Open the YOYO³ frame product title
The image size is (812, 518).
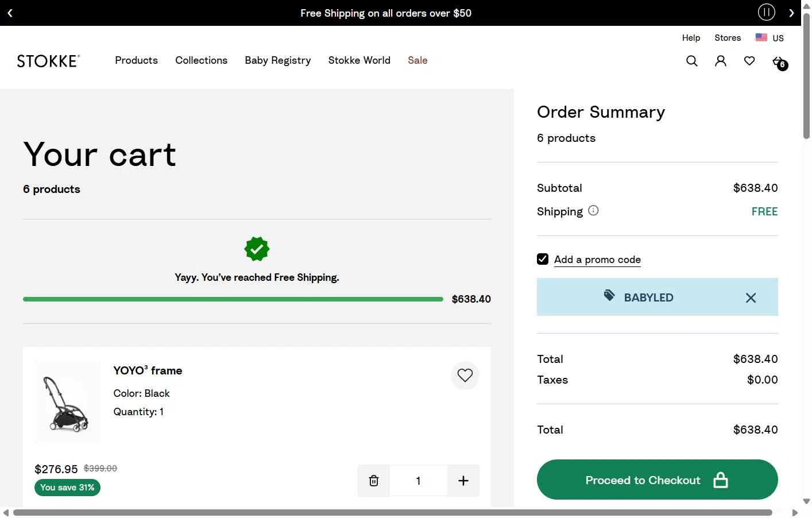[x=148, y=370]
